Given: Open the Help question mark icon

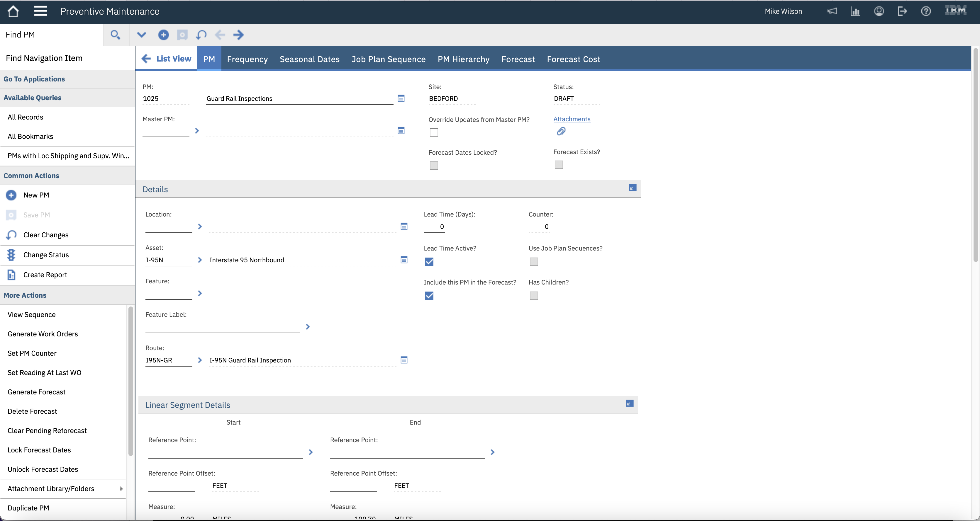Looking at the screenshot, I should 925,11.
